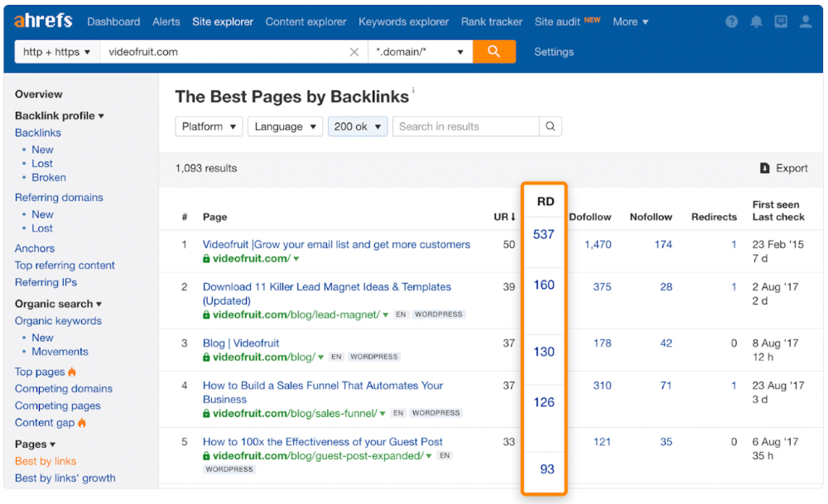Click the lock icon for lead-magnet URL
Screen dimensions: 828x504
coord(206,314)
